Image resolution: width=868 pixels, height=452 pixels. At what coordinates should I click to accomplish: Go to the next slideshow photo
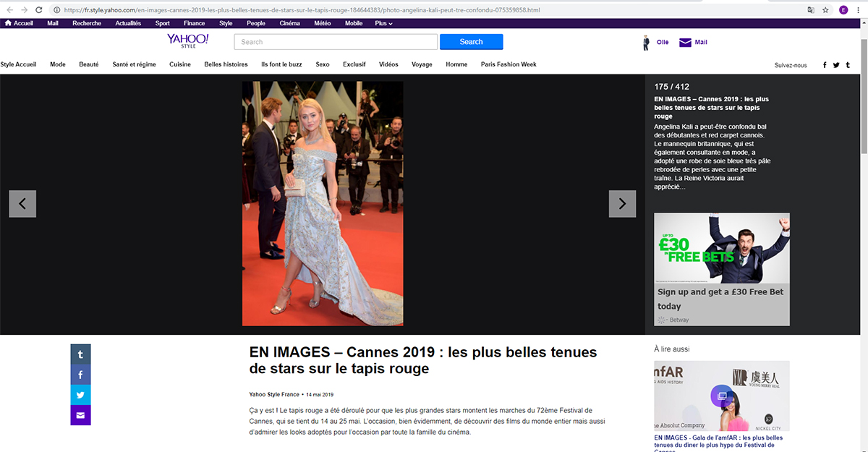pyautogui.click(x=622, y=204)
